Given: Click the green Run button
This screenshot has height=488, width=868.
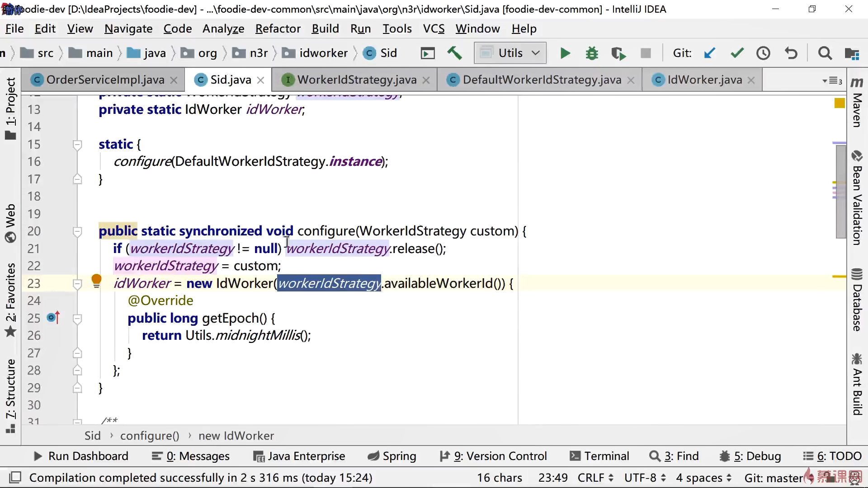Looking at the screenshot, I should (565, 53).
